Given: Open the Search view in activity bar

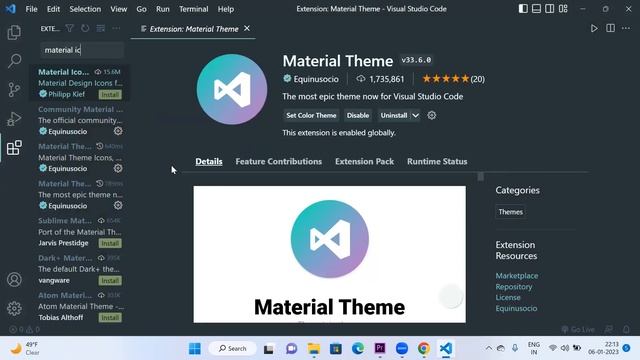Looking at the screenshot, I should point(14,61).
